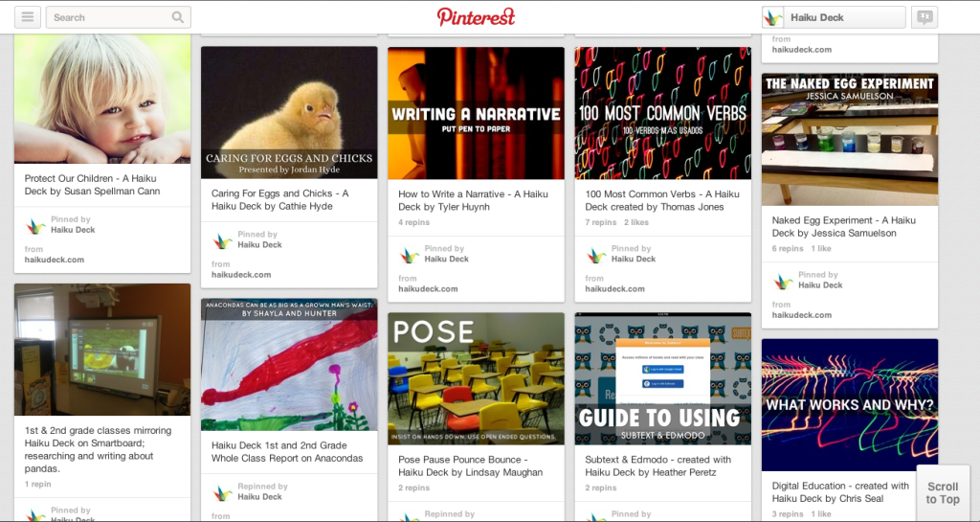Click Haiku Deck name on Naked Egg pin
This screenshot has height=522, width=980.
pyautogui.click(x=820, y=285)
